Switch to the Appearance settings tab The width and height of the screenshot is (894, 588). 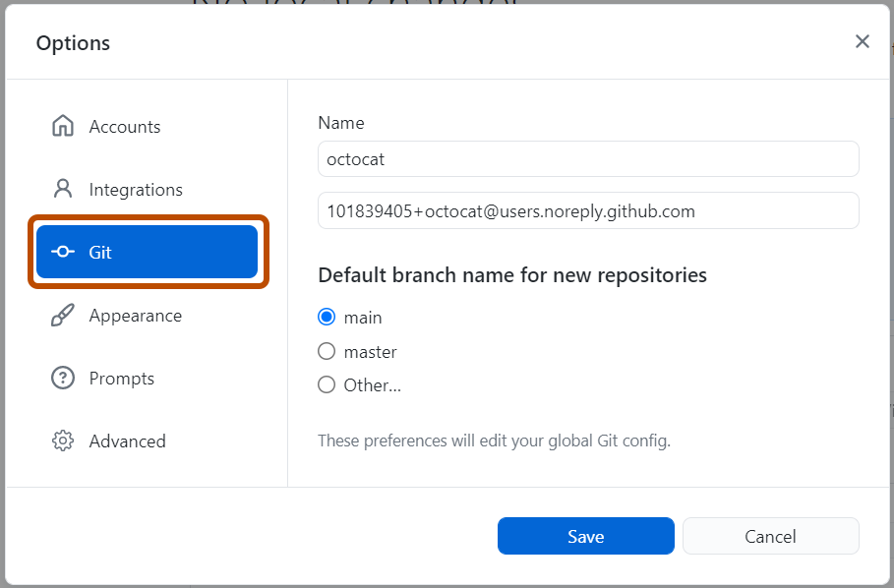pyautogui.click(x=134, y=315)
